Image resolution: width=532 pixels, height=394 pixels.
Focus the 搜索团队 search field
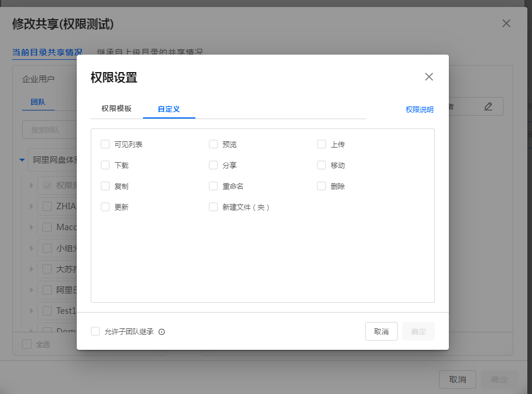(x=49, y=130)
